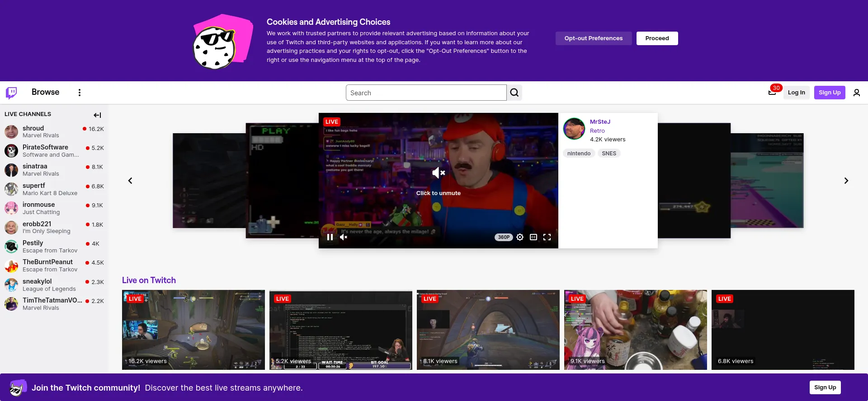This screenshot has height=401, width=868.
Task: Enter fullscreen on featured player
Action: (547, 237)
